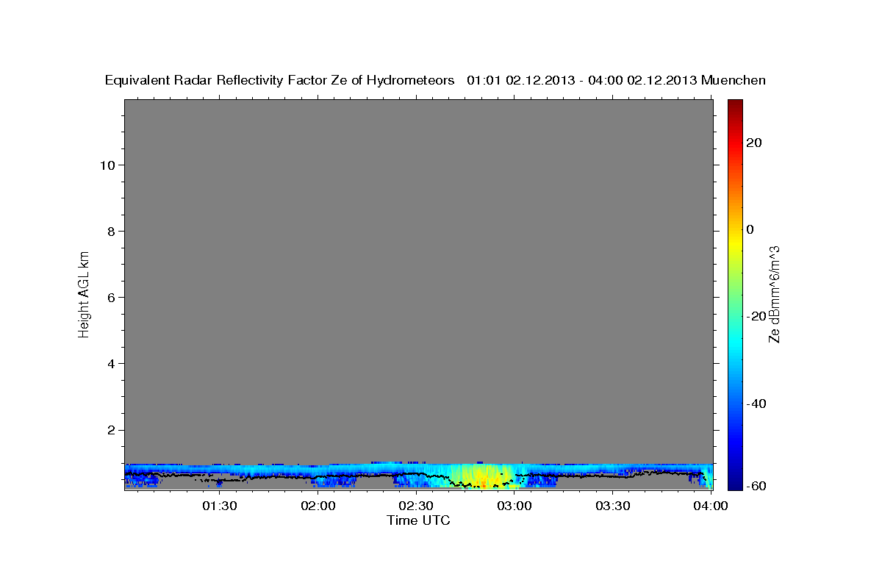Click the 'Time UTC' axis label

418,520
